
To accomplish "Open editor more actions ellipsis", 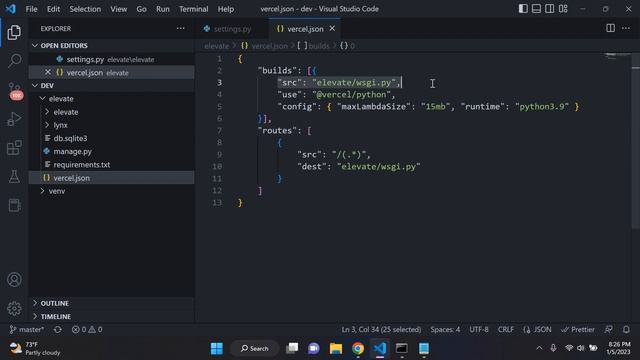I will 626,28.
